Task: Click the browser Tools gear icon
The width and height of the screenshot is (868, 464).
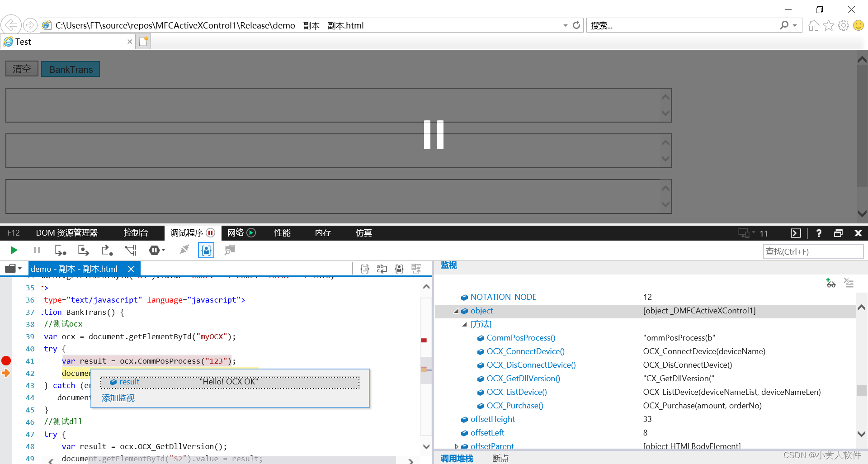Action: pyautogui.click(x=844, y=25)
